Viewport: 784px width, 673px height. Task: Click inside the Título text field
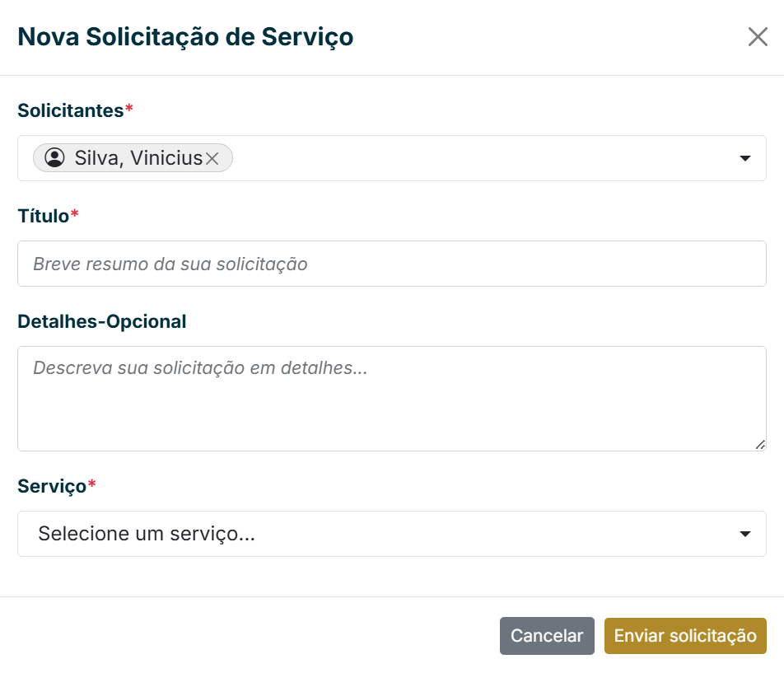point(392,264)
